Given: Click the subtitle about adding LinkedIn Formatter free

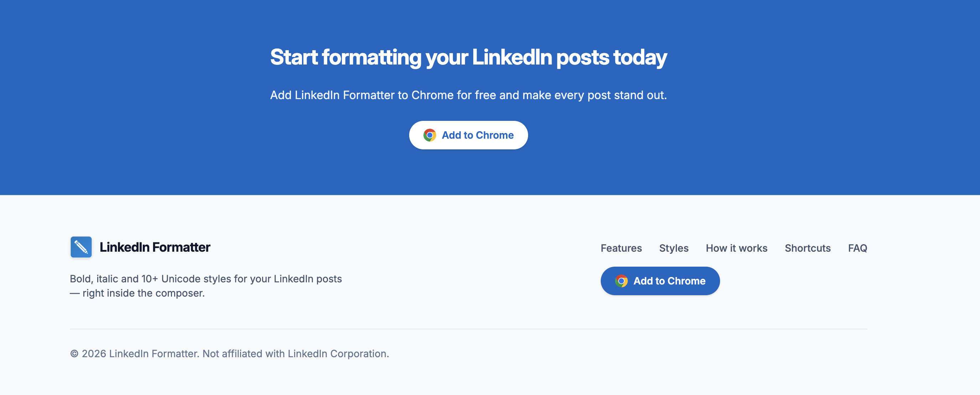Looking at the screenshot, I should tap(468, 95).
